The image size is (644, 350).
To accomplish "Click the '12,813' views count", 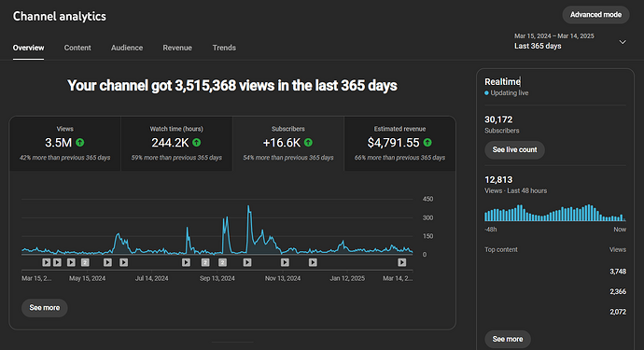I will [x=498, y=179].
